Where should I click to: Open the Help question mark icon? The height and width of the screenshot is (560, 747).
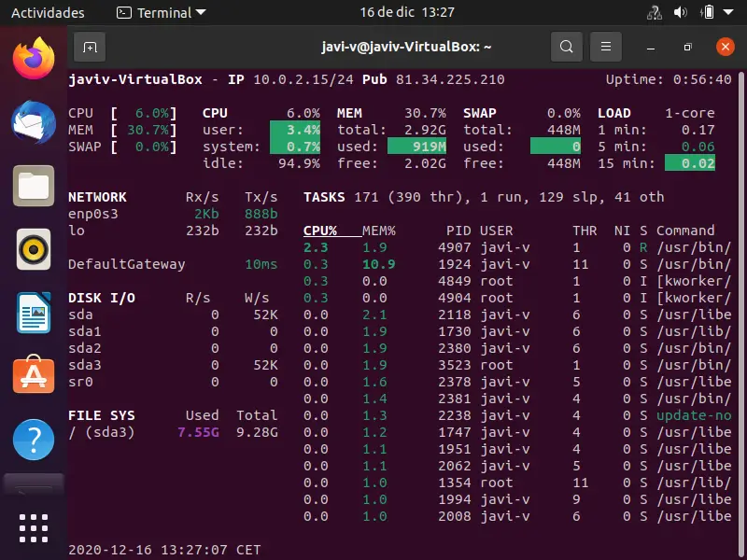tap(34, 439)
